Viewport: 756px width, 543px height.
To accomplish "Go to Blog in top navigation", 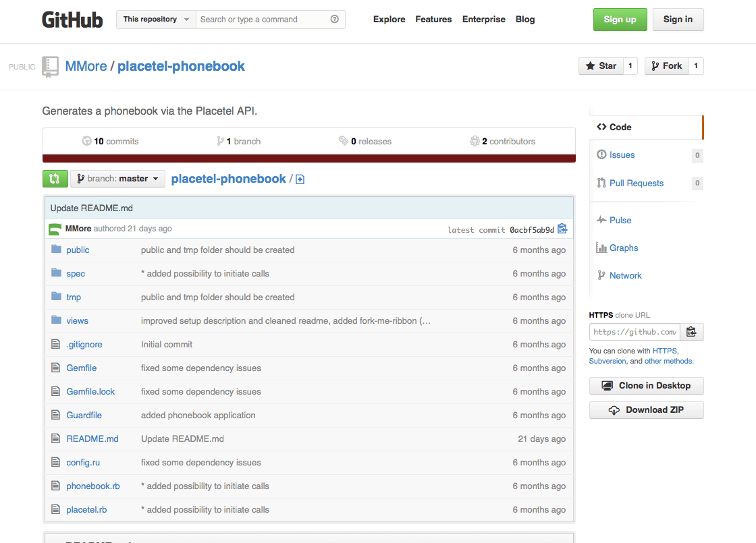I will click(525, 20).
